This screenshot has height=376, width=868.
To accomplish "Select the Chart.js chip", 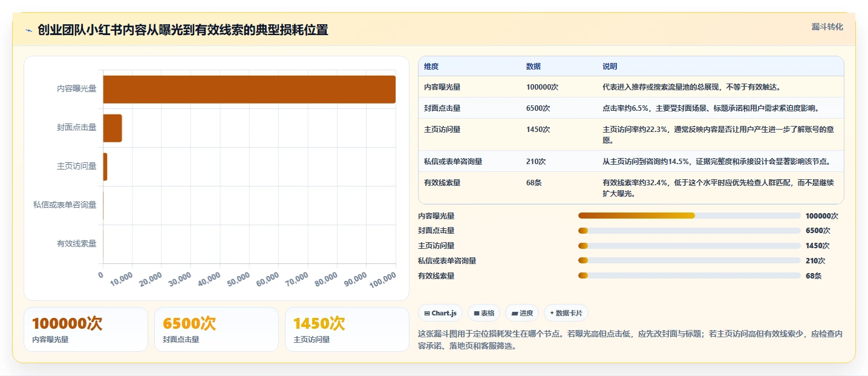I will pyautogui.click(x=440, y=313).
